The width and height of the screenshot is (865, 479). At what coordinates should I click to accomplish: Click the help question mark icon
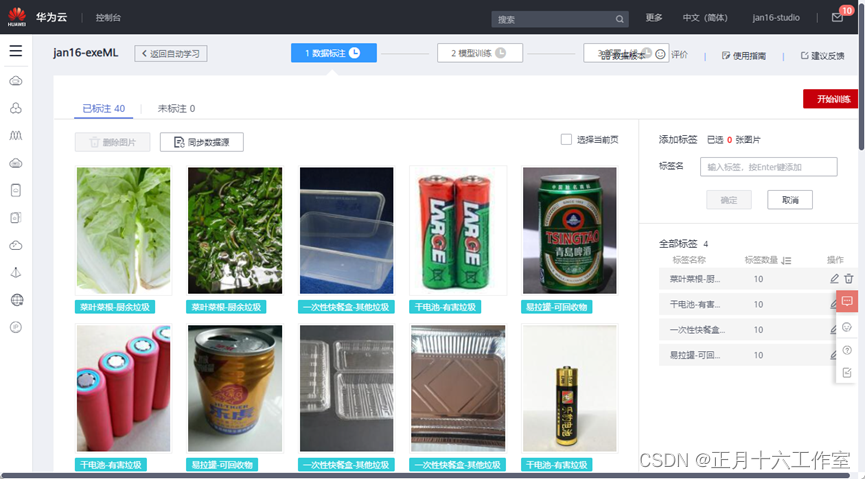(x=847, y=350)
